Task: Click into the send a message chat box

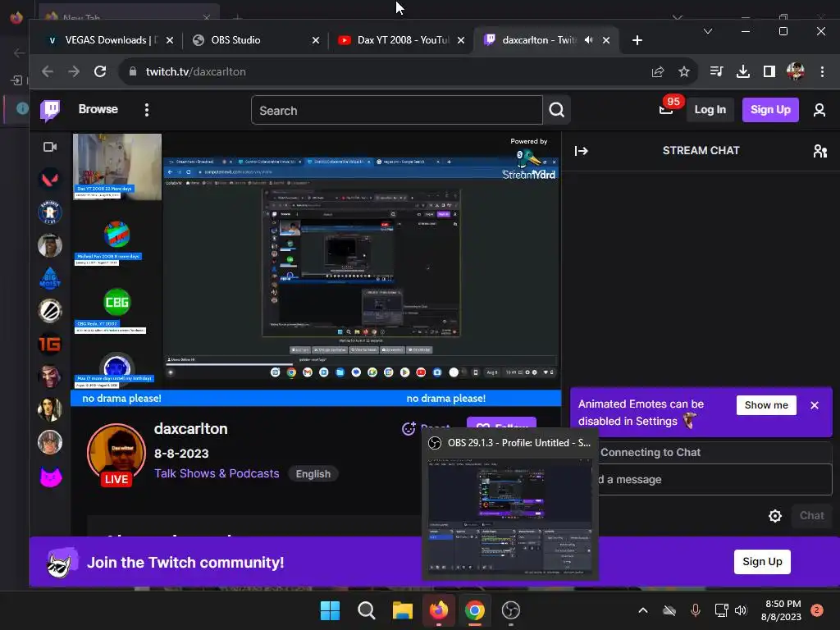Action: 715,479
